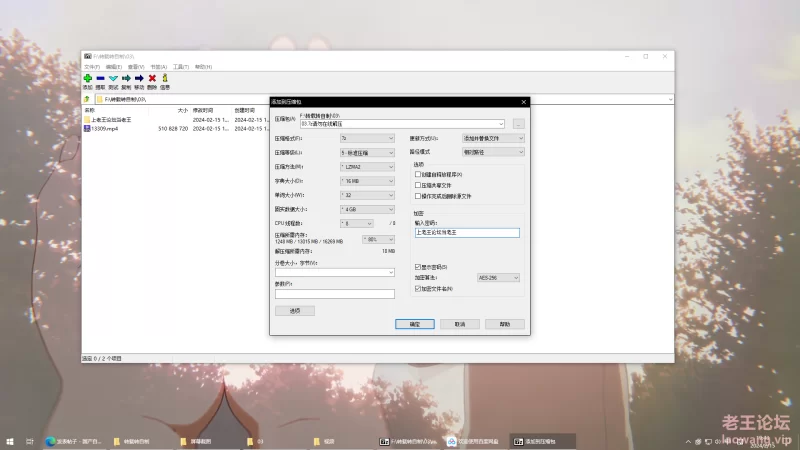Viewport: 800px width, 450px height.
Task: Click the Cancel (取消) button
Action: click(460, 324)
